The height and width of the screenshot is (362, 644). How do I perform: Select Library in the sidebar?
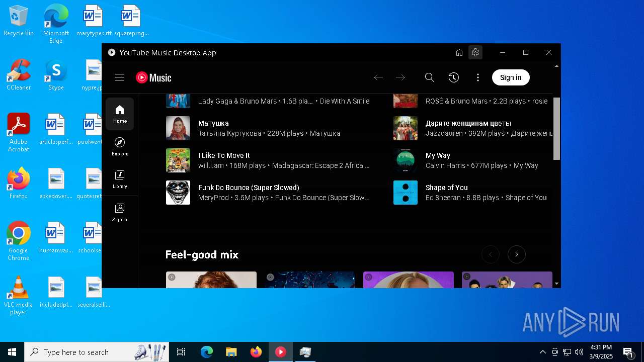(x=120, y=179)
